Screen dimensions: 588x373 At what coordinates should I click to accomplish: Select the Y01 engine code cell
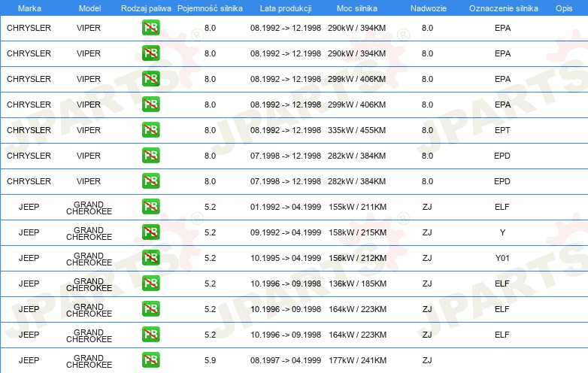[x=502, y=258]
